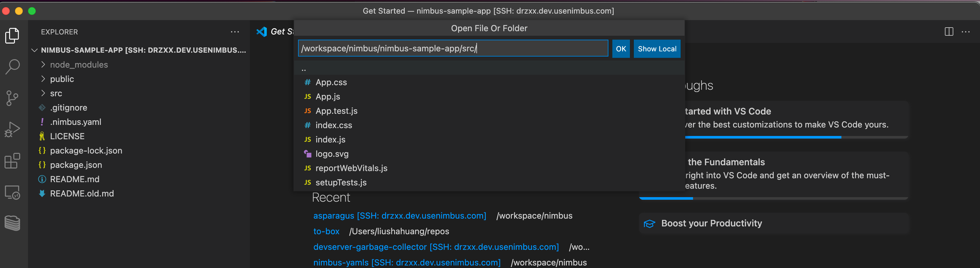Open the Search view in activity bar

pos(12,67)
